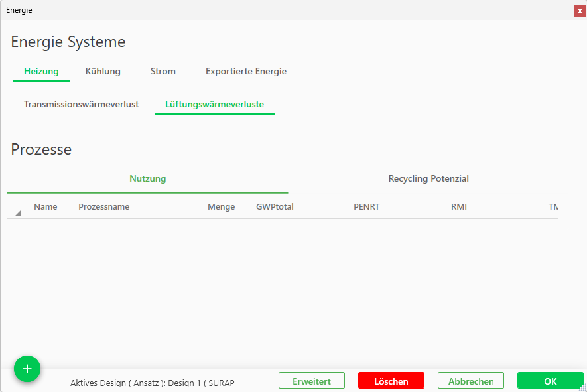This screenshot has width=587, height=392.
Task: Open the Strom tab
Action: (163, 71)
